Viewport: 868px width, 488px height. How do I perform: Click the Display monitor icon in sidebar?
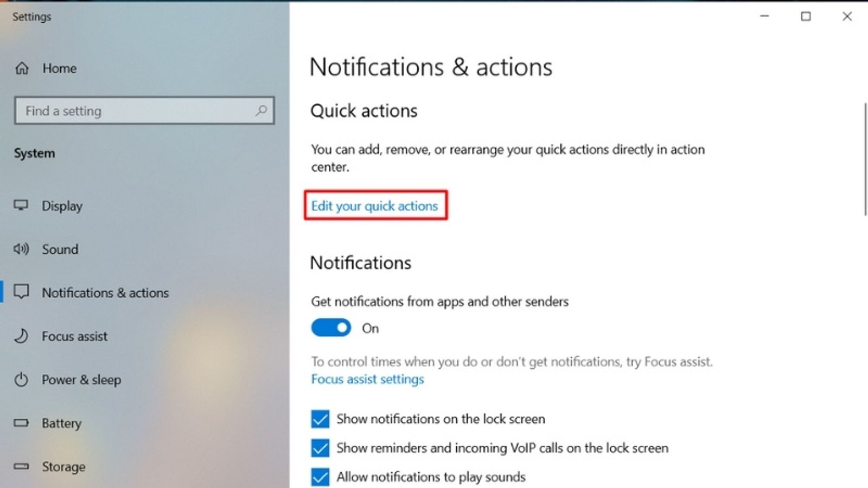coord(22,206)
